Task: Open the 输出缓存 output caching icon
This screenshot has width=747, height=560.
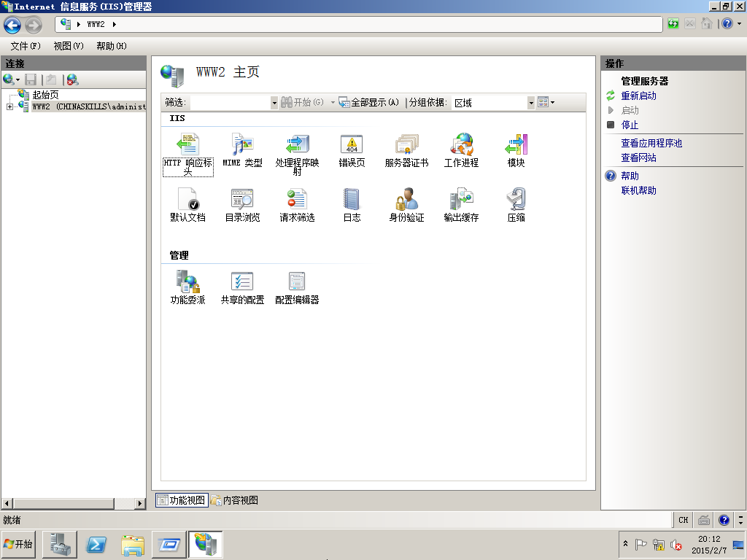Action: click(461, 205)
